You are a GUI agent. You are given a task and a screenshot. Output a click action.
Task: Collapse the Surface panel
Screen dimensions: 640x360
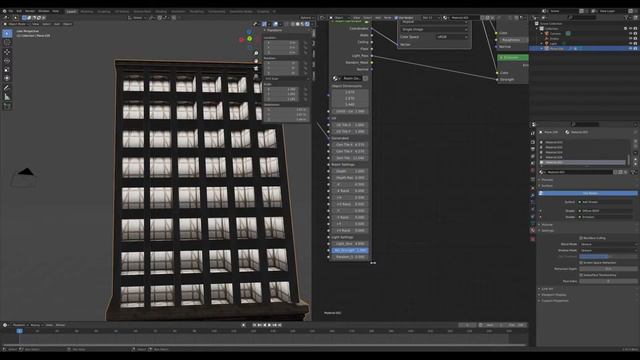[x=547, y=186]
